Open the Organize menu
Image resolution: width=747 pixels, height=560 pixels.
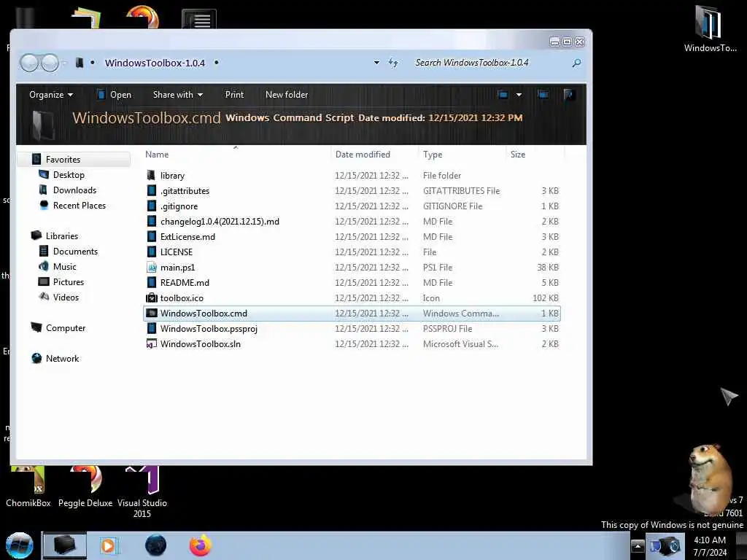[x=51, y=95]
